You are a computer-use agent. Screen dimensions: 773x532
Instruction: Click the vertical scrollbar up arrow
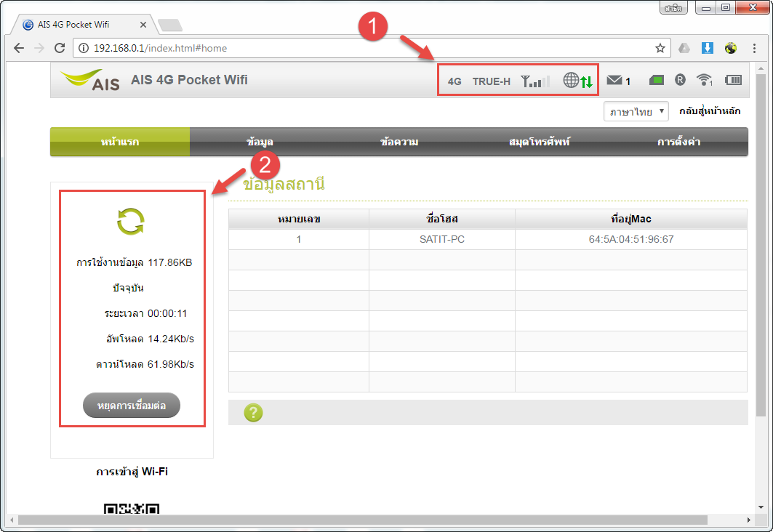tap(761, 68)
